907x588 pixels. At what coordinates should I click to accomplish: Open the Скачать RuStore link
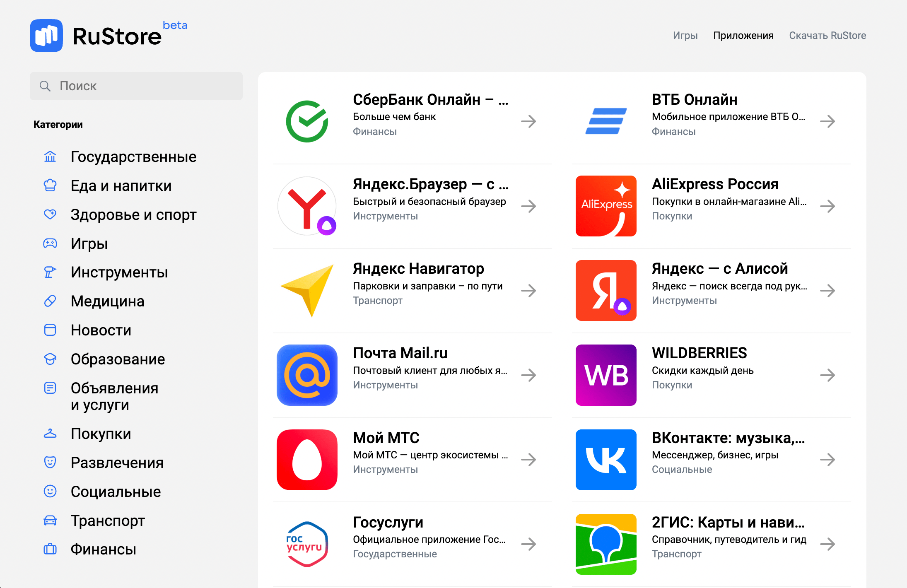827,36
